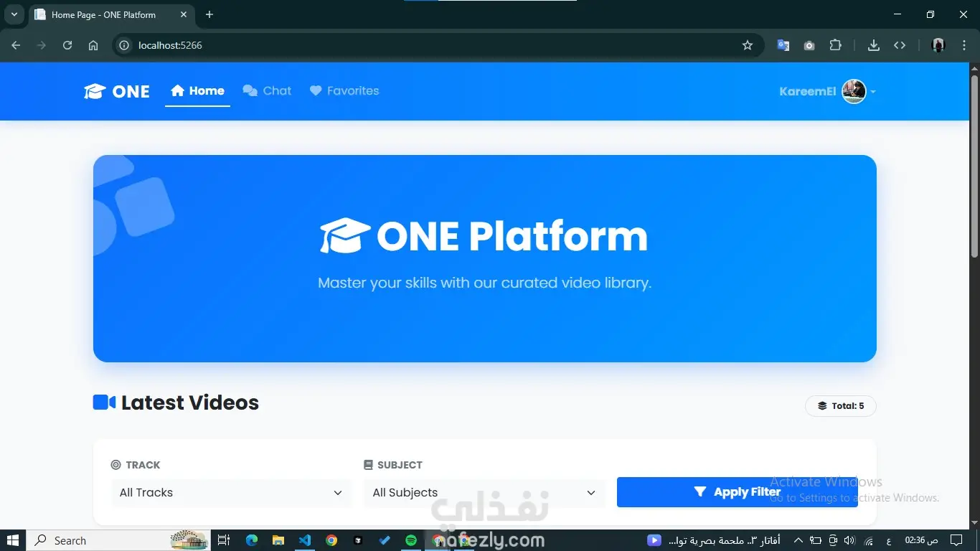Screen dimensions: 980x551
Task: Open the Extensions puzzle icon
Action: point(835,45)
